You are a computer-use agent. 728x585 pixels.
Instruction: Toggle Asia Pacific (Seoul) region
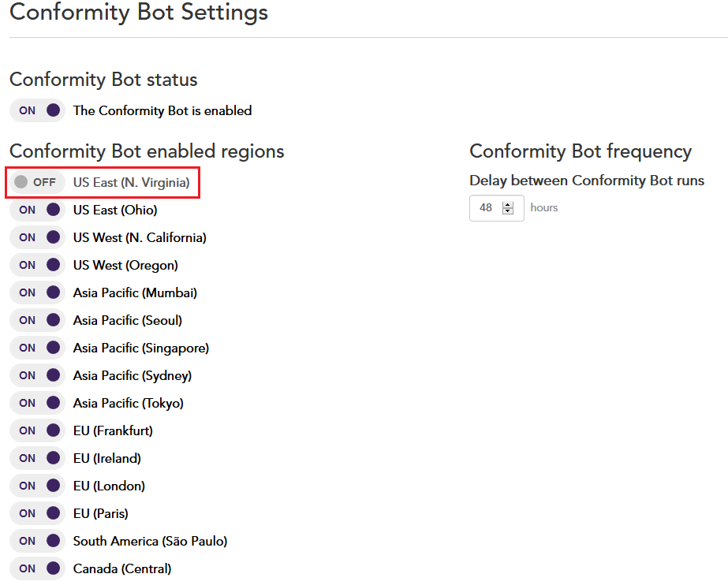click(x=37, y=320)
